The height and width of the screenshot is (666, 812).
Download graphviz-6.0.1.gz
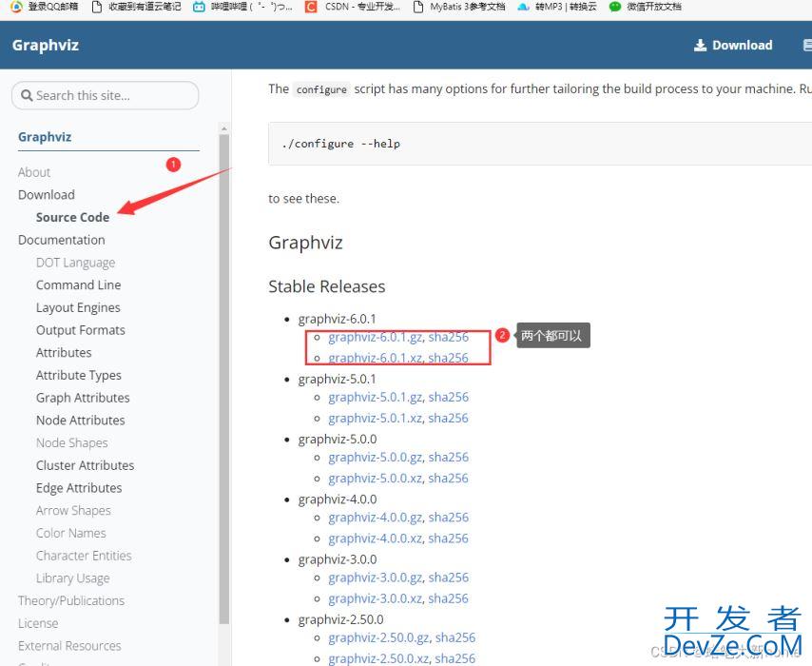pos(376,337)
